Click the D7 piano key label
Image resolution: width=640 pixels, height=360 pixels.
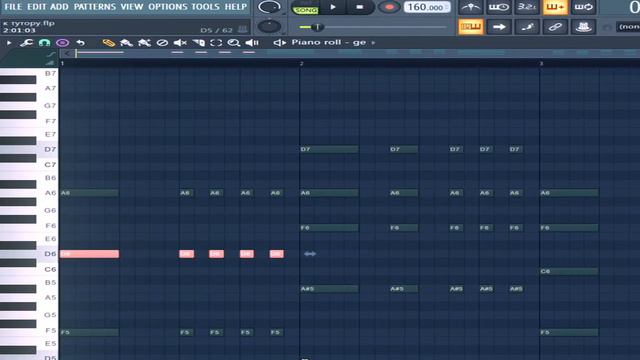tap(50, 149)
